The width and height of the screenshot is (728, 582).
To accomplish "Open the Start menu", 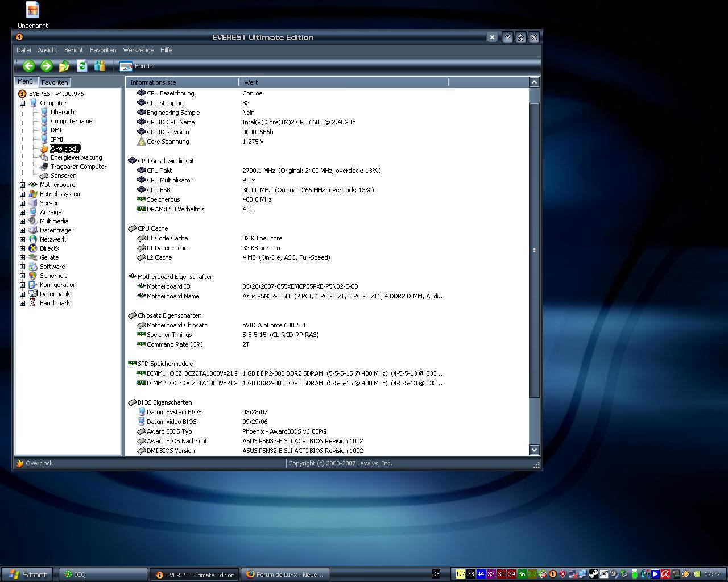I will coord(27,575).
